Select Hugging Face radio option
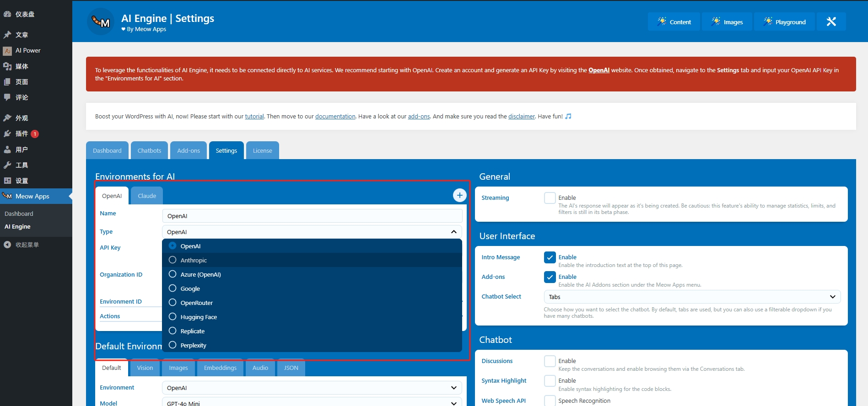The width and height of the screenshot is (868, 406). coord(173,316)
